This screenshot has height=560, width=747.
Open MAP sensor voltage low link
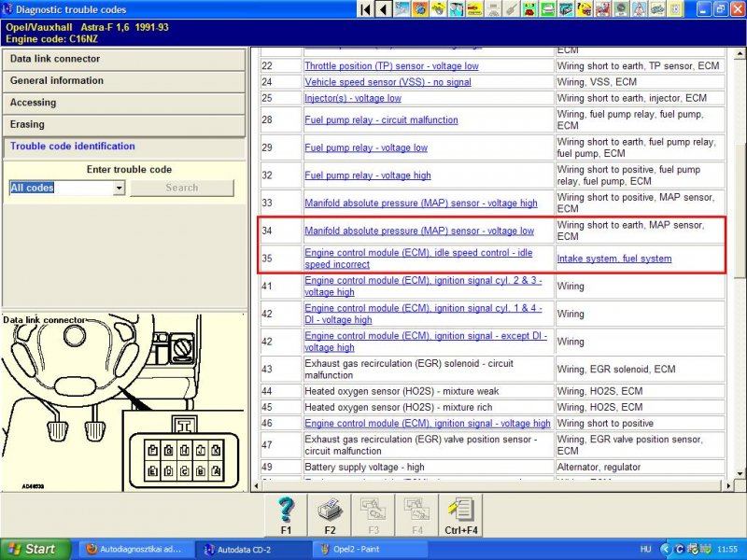(419, 231)
